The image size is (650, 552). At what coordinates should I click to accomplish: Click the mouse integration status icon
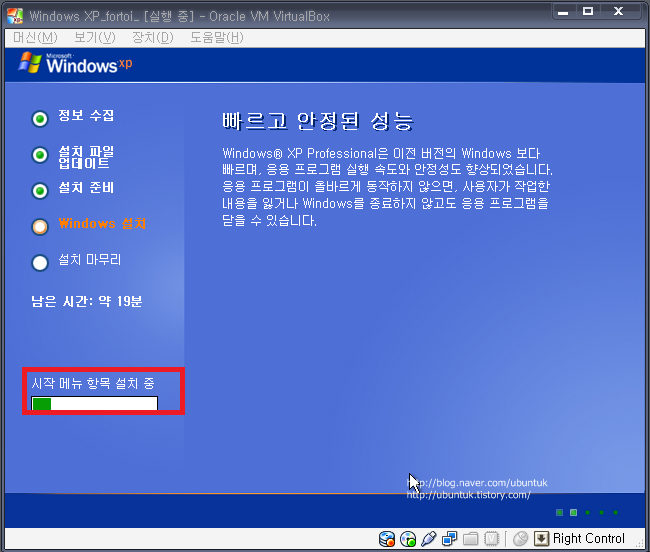point(521,539)
